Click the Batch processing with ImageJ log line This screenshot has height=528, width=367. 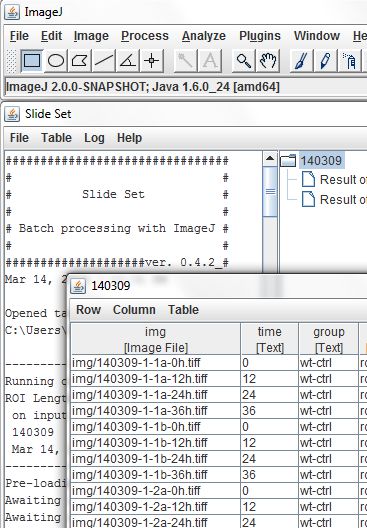(x=117, y=229)
